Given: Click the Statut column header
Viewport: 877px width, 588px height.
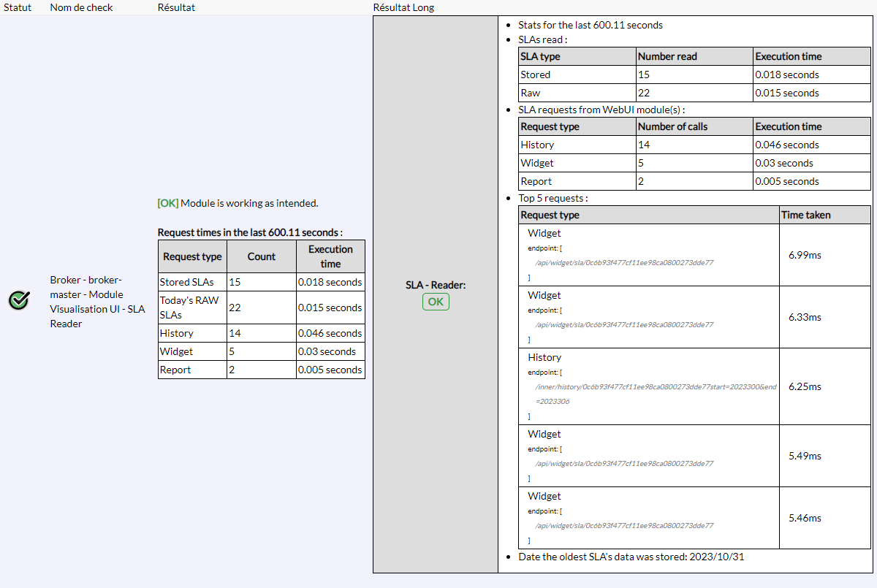Looking at the screenshot, I should tap(18, 7).
